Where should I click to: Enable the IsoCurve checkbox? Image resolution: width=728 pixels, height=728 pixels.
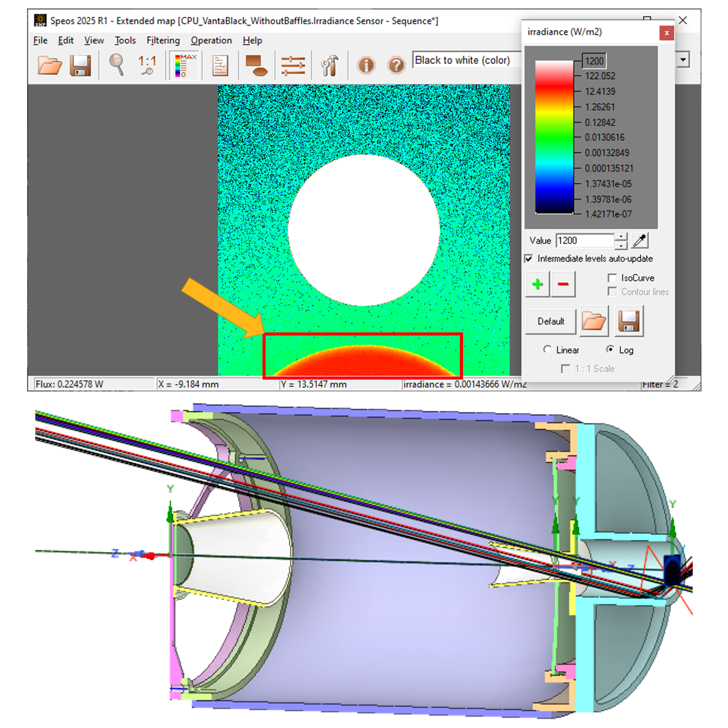point(612,278)
